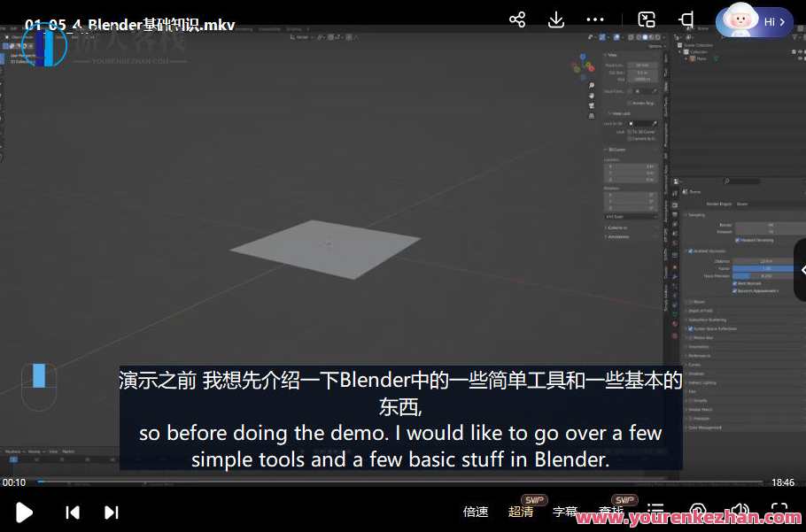This screenshot has height=532, width=806.
Task: Click the navigation gizmo in the viewport corner
Action: pyautogui.click(x=585, y=64)
